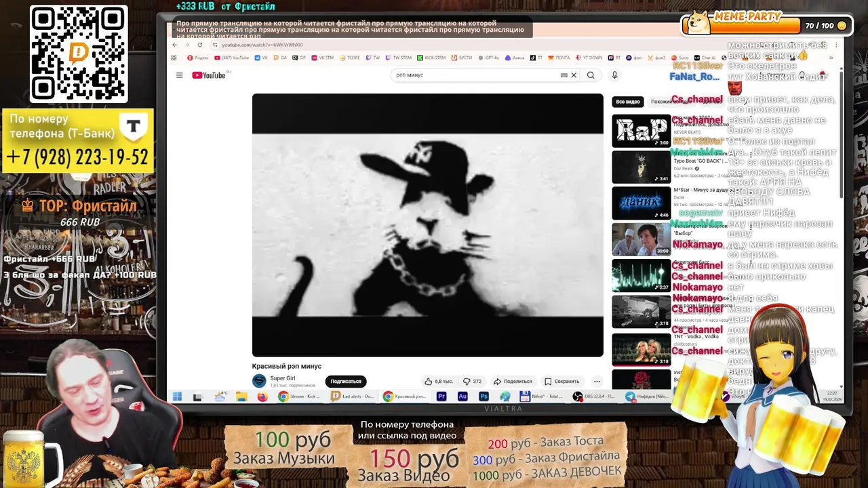Open the Яндекс bookmark
The image size is (868, 488).
coord(199,58)
